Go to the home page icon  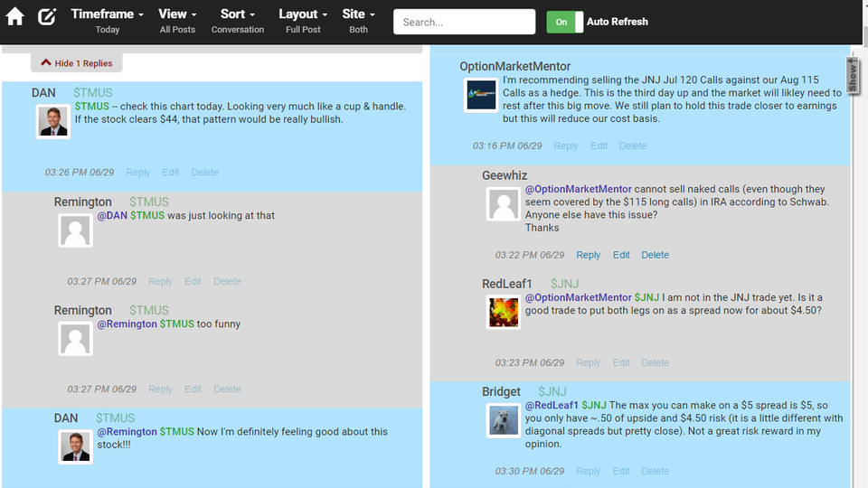(15, 16)
